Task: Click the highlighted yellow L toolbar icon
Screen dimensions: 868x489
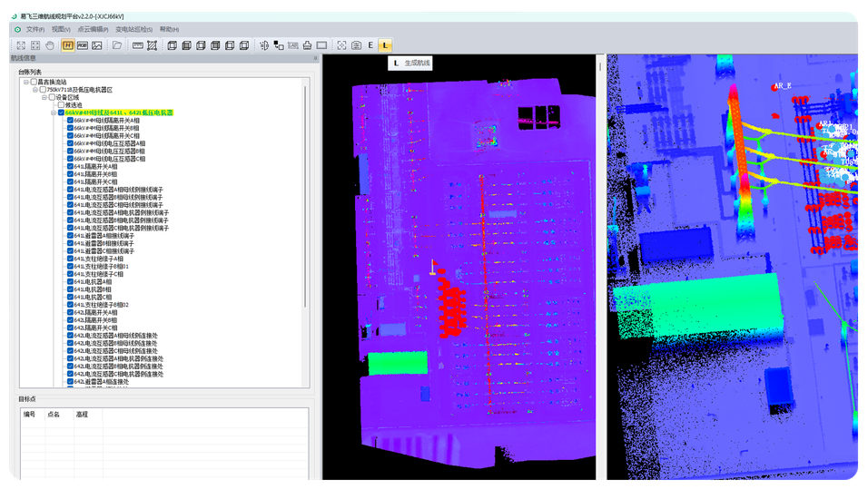Action: tap(385, 45)
